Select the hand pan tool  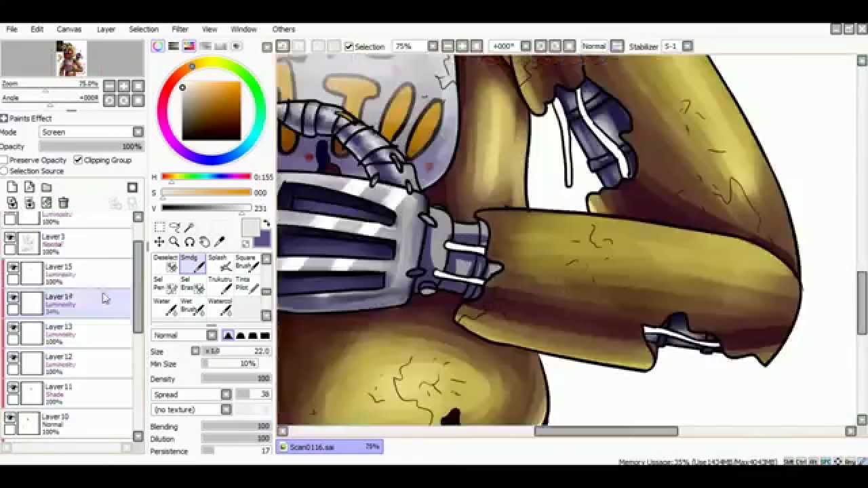pyautogui.click(x=204, y=242)
